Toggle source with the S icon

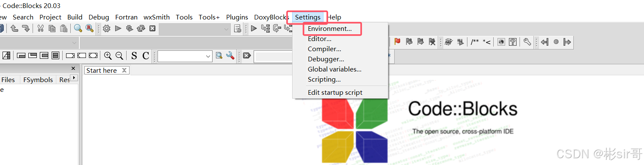(x=134, y=55)
